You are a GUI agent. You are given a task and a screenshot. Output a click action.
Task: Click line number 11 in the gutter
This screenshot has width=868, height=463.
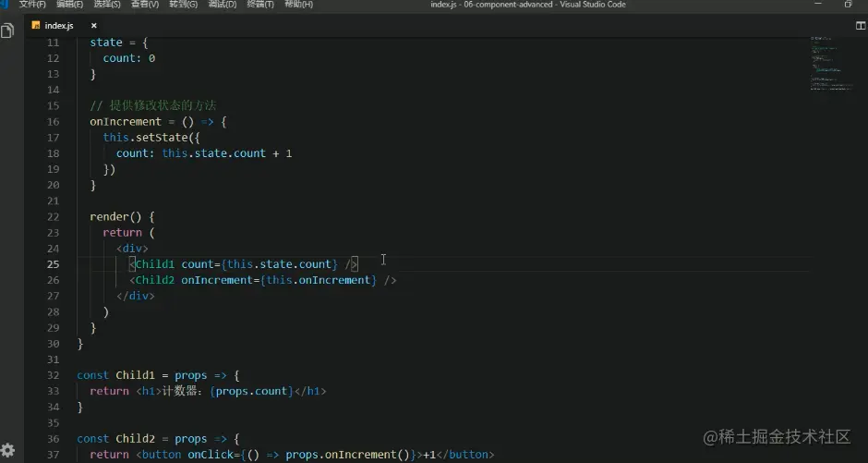point(54,43)
